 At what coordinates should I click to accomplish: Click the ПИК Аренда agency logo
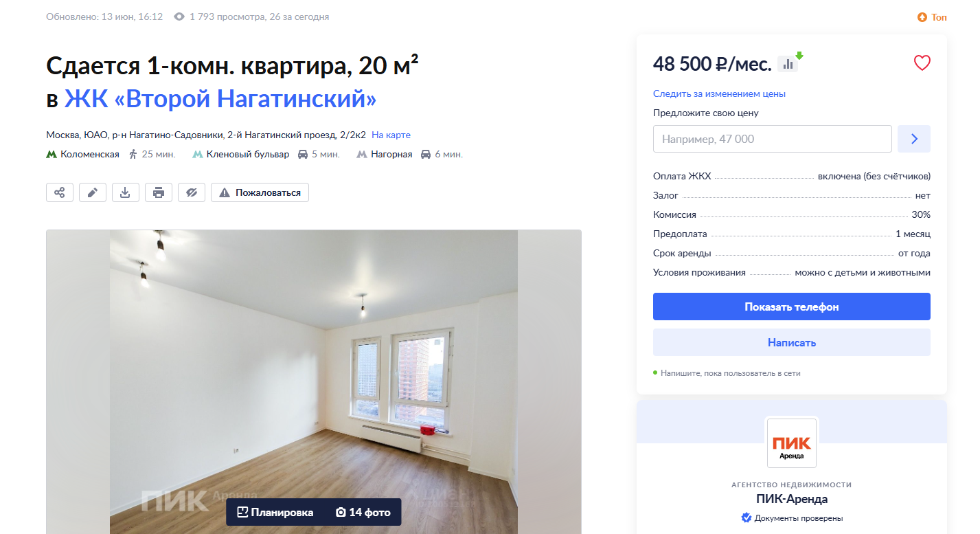[x=792, y=443]
